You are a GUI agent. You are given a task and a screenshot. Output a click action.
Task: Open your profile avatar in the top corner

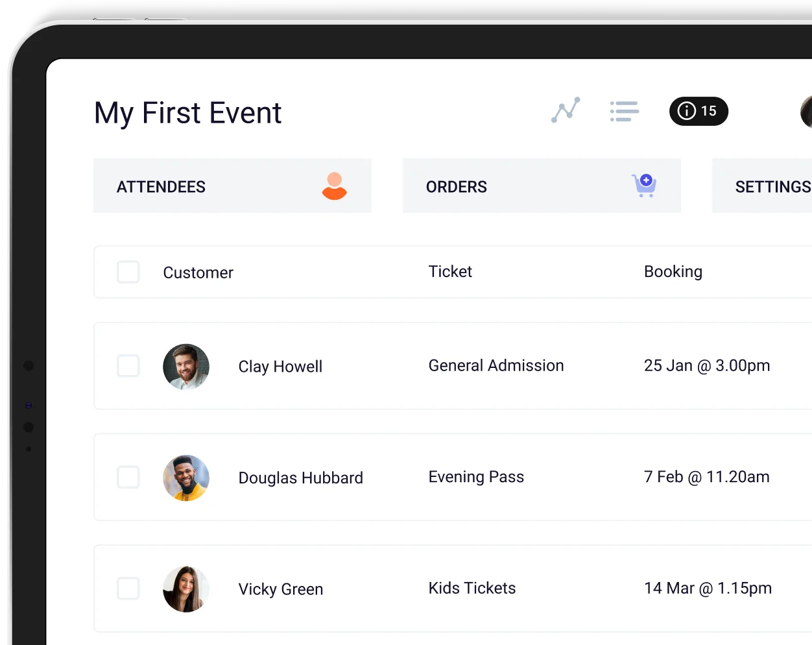tap(806, 112)
